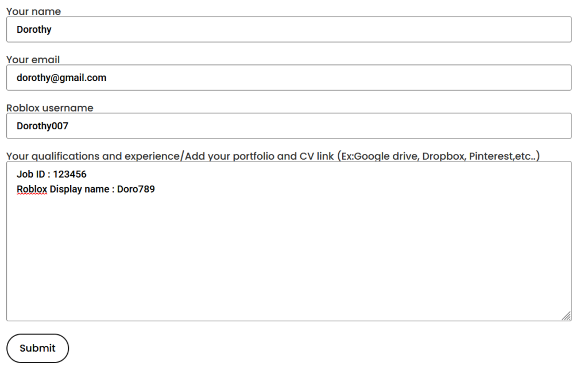Screen dimensions: 588x366
Task: Focus the Roblox username input field
Action: (x=289, y=126)
